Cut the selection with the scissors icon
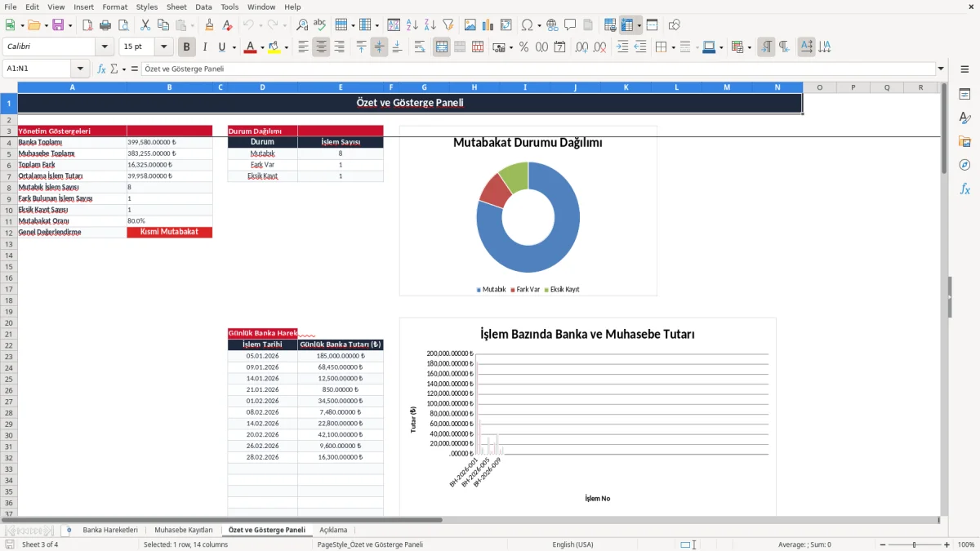 click(x=145, y=25)
